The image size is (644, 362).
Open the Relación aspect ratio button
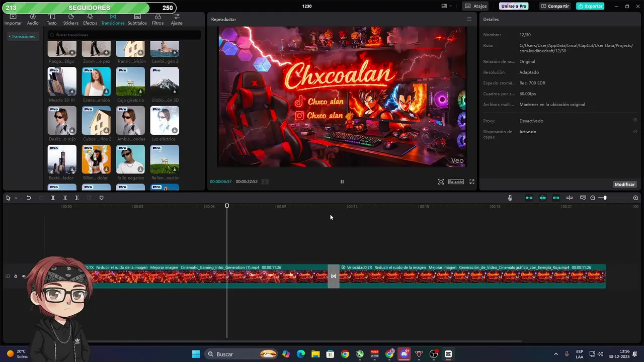coord(456,182)
